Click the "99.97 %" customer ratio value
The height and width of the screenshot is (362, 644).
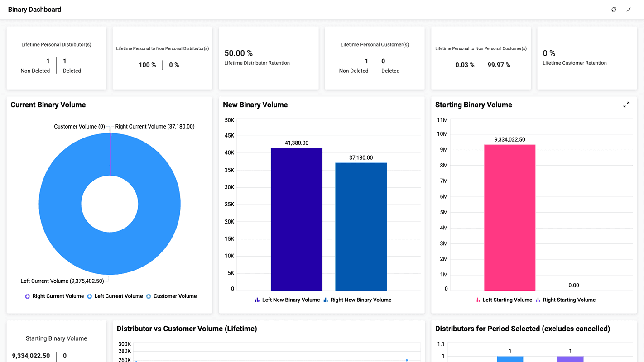[499, 65]
